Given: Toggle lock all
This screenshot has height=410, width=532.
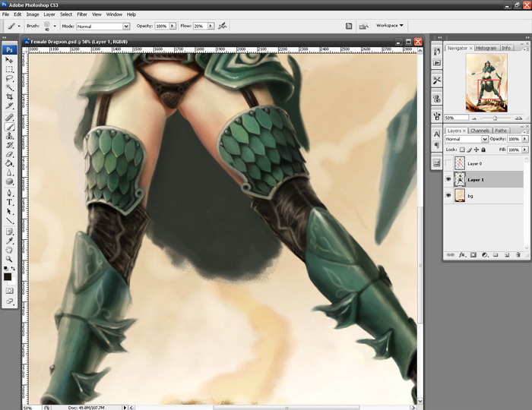Looking at the screenshot, I should click(483, 150).
